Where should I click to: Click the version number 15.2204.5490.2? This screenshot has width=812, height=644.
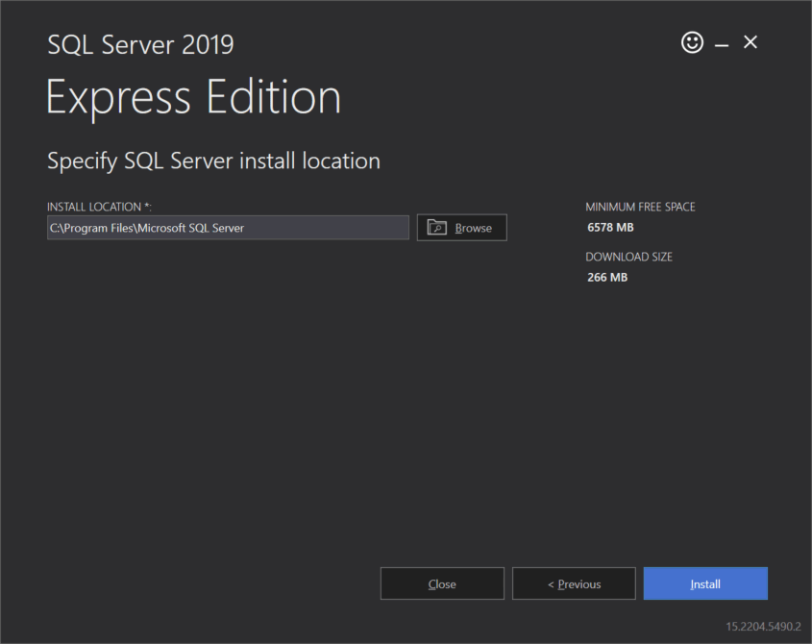tap(763, 627)
